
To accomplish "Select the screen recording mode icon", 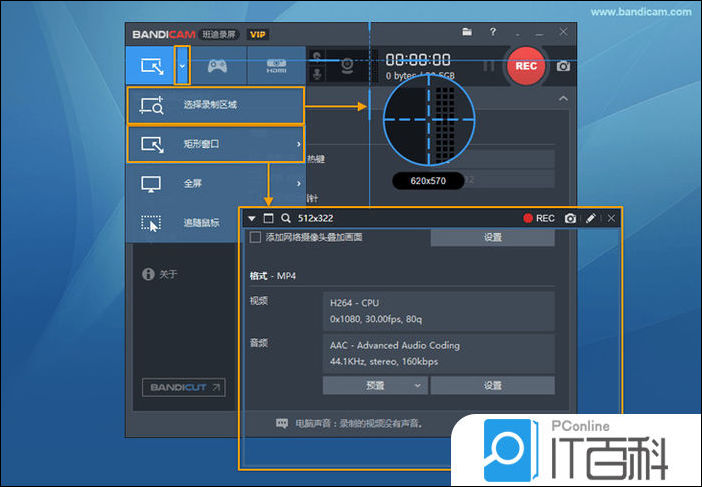I will tap(152, 66).
